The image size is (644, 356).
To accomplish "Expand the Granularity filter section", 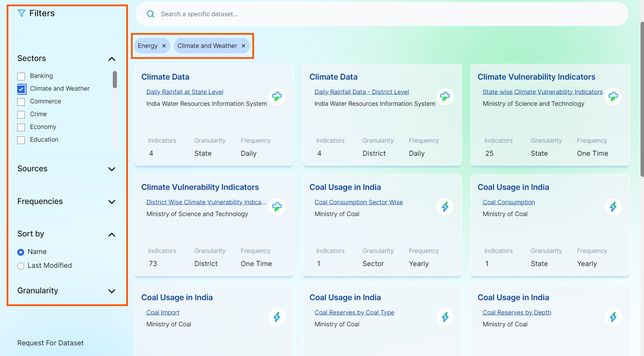I will click(x=111, y=291).
